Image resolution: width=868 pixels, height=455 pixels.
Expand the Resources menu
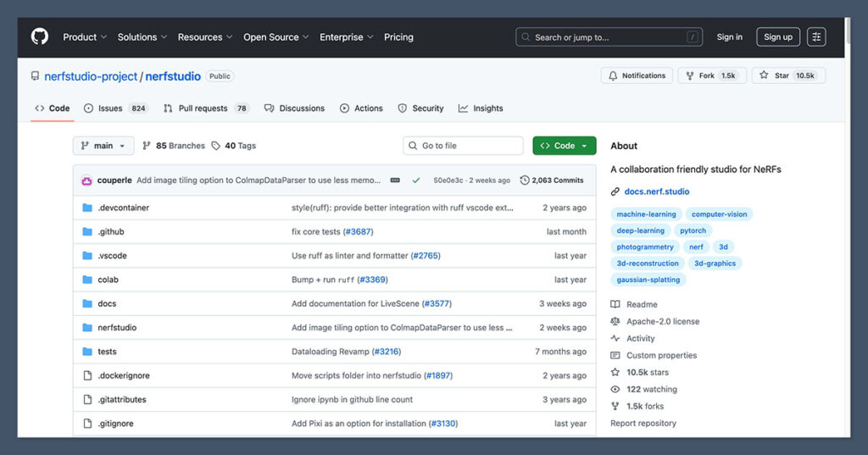[205, 37]
